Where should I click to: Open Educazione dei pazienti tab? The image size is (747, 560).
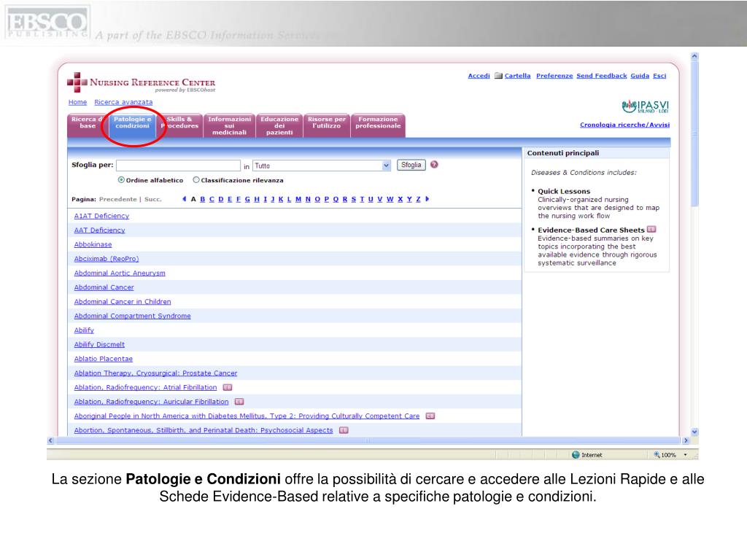(x=279, y=125)
